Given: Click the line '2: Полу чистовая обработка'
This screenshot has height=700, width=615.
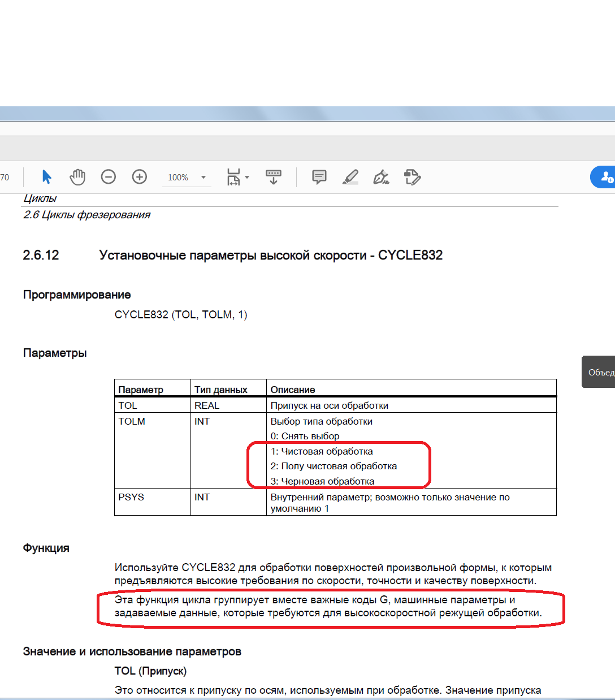Looking at the screenshot, I should (x=334, y=466).
